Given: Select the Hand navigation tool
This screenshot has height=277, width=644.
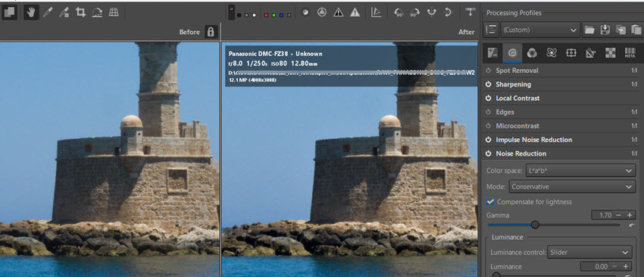Looking at the screenshot, I should (x=31, y=12).
